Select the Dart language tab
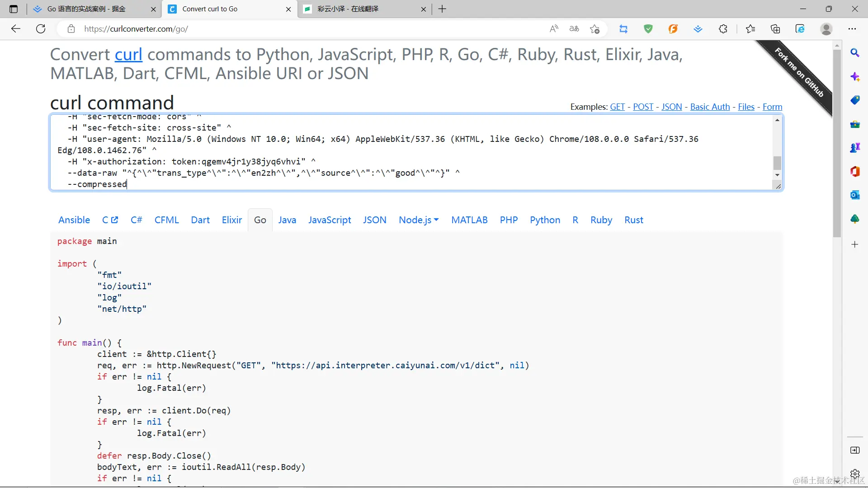This screenshot has height=488, width=868. pyautogui.click(x=200, y=220)
